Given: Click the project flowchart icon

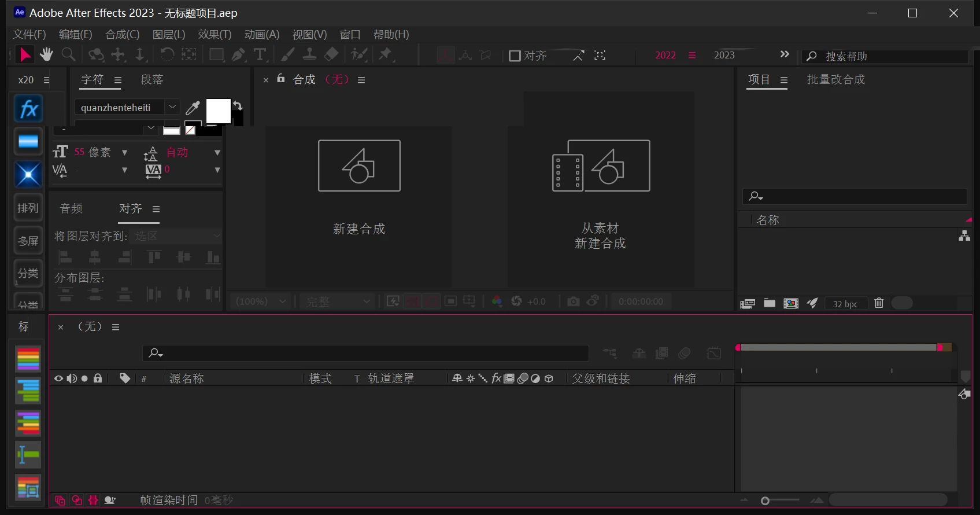Looking at the screenshot, I should pos(964,236).
